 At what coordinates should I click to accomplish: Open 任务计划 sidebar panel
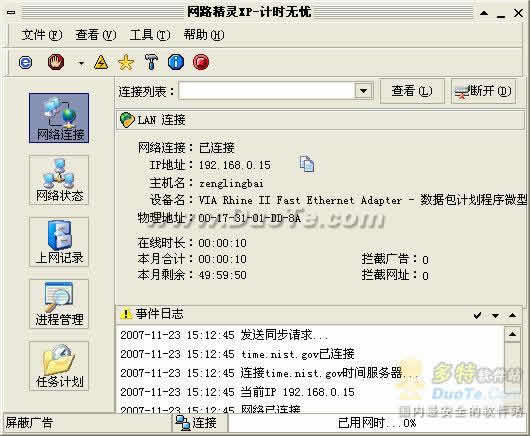click(x=59, y=366)
